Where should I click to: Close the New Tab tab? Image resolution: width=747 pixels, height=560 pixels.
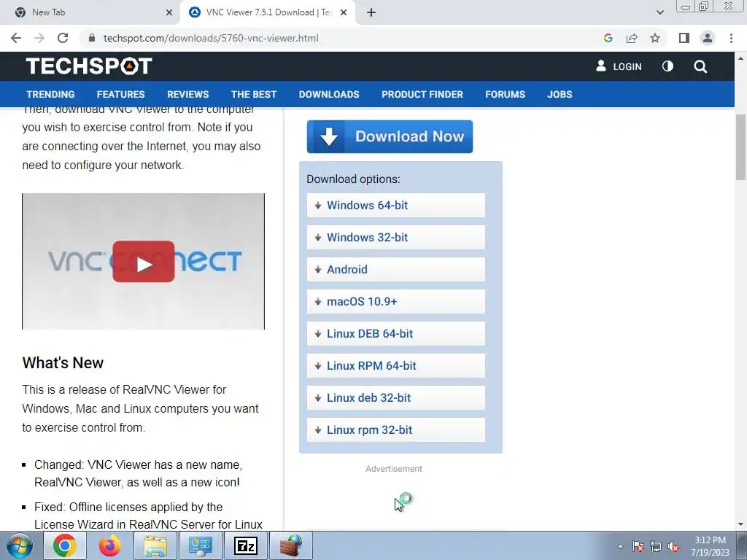[169, 12]
